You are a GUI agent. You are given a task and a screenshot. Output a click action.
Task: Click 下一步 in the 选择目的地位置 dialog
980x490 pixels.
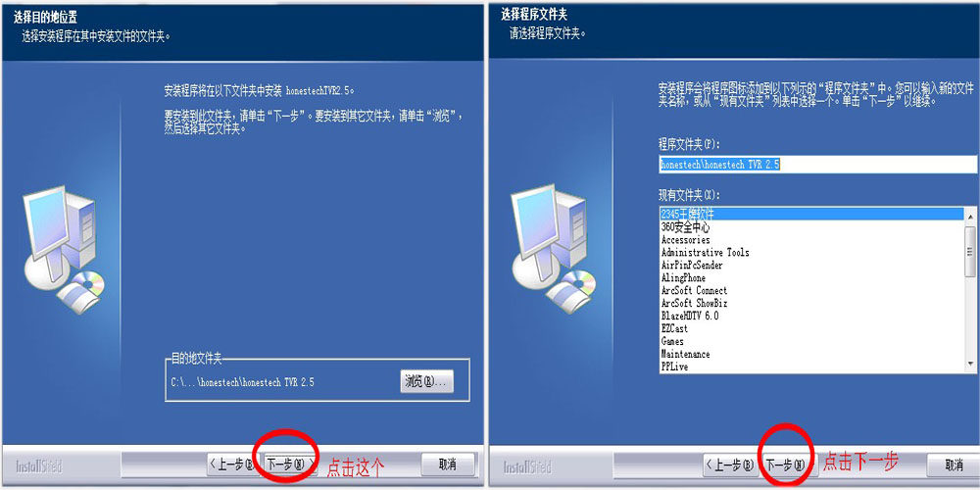286,465
